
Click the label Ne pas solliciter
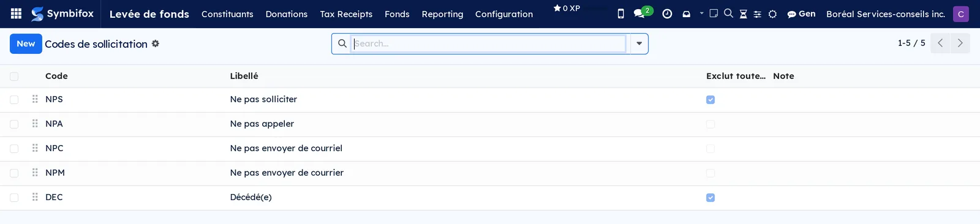coord(263,99)
